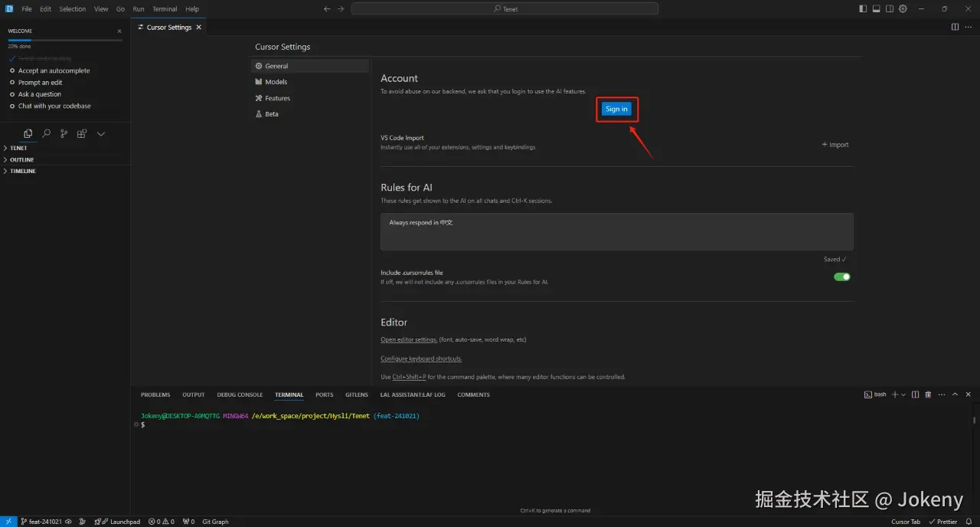Select the Cursor Settings editor tab
Screen dimensions: 980x527
[x=169, y=28]
